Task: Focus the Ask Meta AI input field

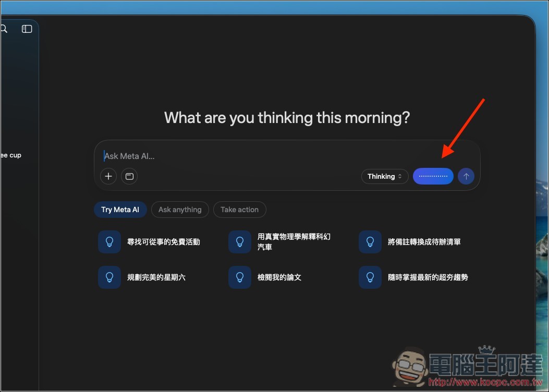Action: tap(287, 156)
